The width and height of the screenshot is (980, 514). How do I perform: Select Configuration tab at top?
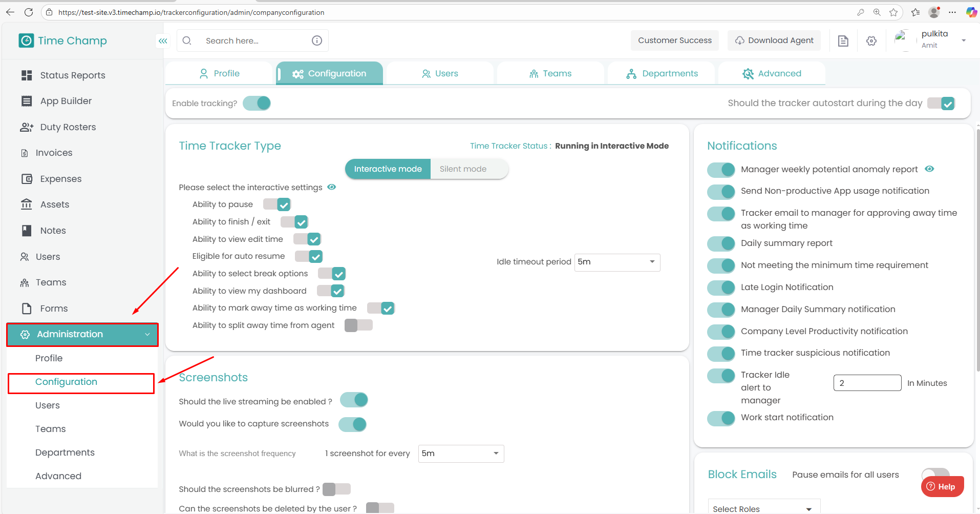pos(329,73)
